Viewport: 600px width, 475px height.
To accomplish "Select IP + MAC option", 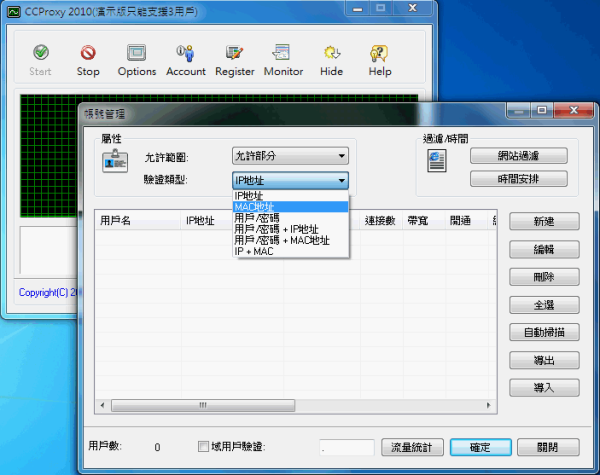I will (290, 251).
